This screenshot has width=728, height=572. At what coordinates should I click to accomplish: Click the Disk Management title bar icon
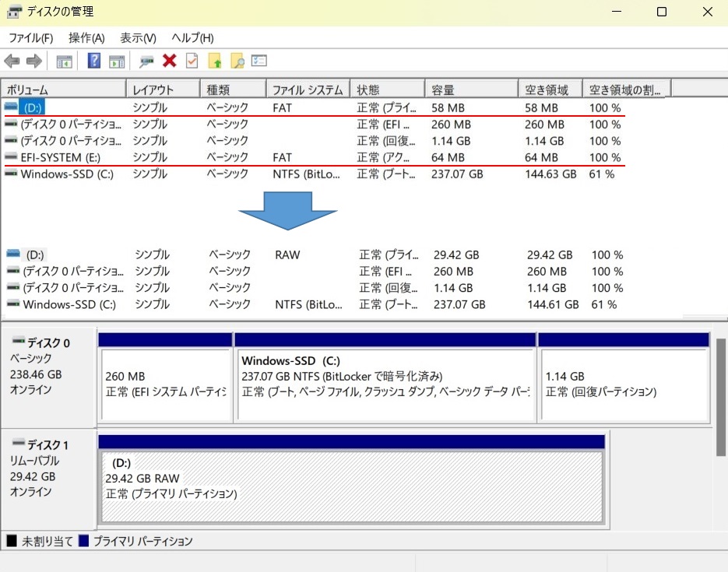[x=14, y=12]
